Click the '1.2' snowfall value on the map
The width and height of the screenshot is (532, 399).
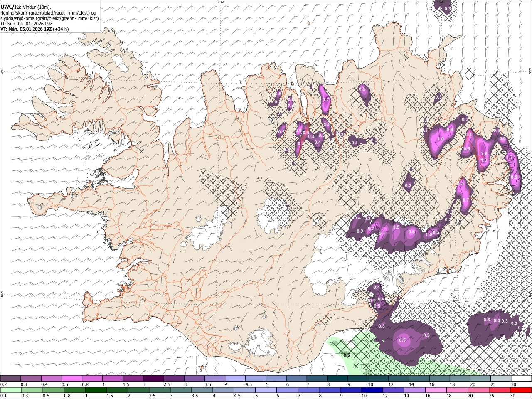(483, 154)
